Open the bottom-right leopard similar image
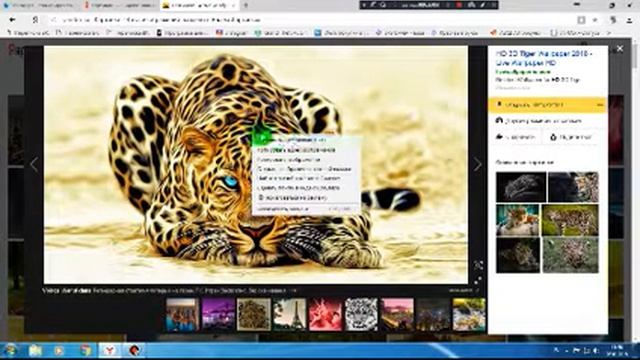 point(571,256)
